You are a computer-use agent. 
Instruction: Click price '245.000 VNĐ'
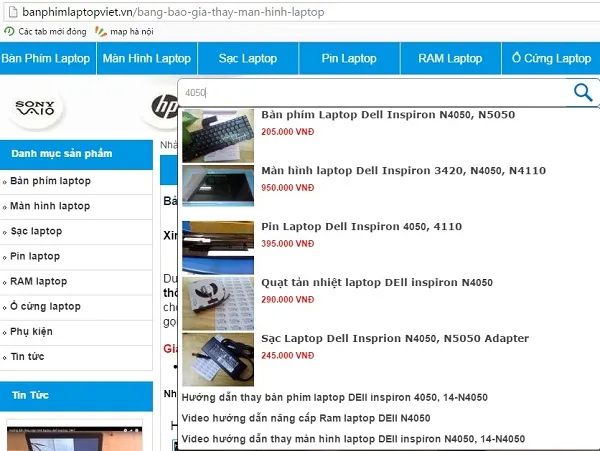coord(288,355)
